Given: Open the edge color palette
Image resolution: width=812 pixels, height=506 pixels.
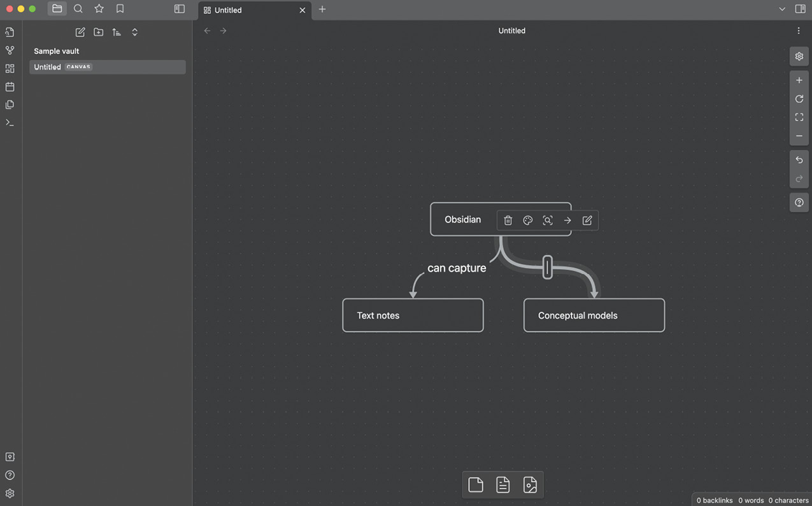Looking at the screenshot, I should point(527,220).
